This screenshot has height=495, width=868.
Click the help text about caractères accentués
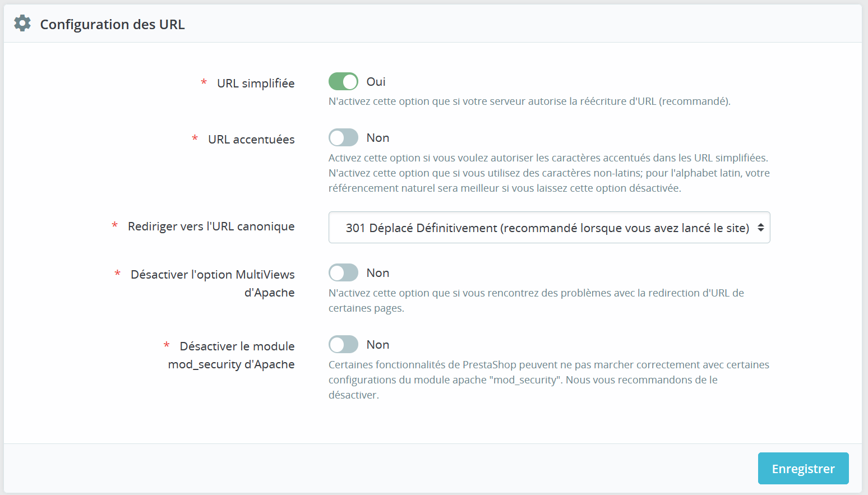(549, 173)
